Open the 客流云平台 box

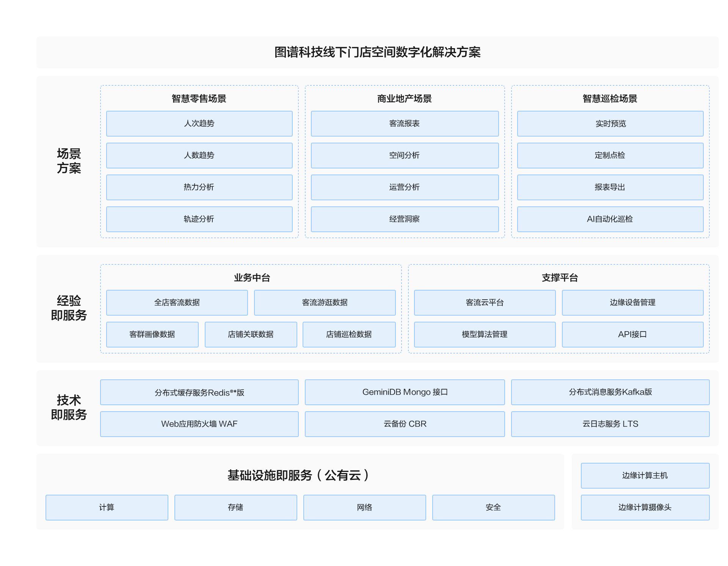(x=485, y=303)
